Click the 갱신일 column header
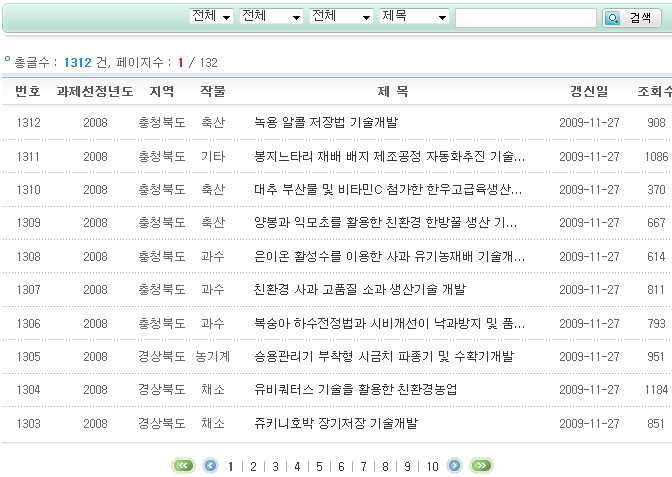 589,91
